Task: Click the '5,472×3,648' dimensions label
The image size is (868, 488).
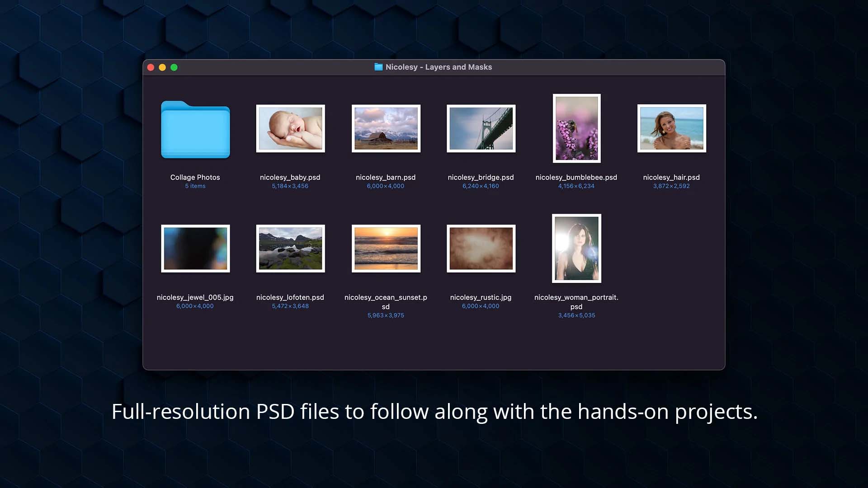Action: [290, 306]
